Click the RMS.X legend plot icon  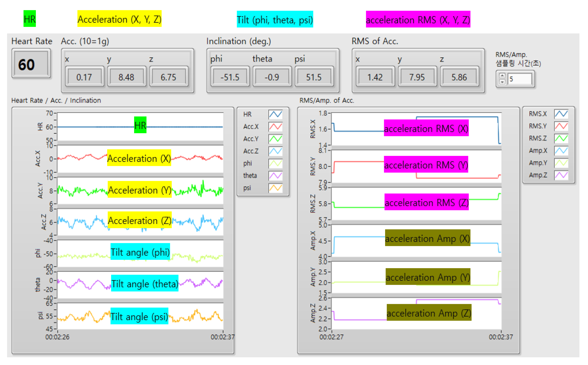561,114
